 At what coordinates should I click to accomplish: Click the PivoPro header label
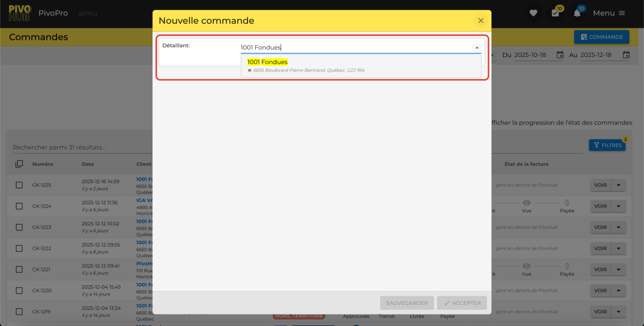(53, 13)
